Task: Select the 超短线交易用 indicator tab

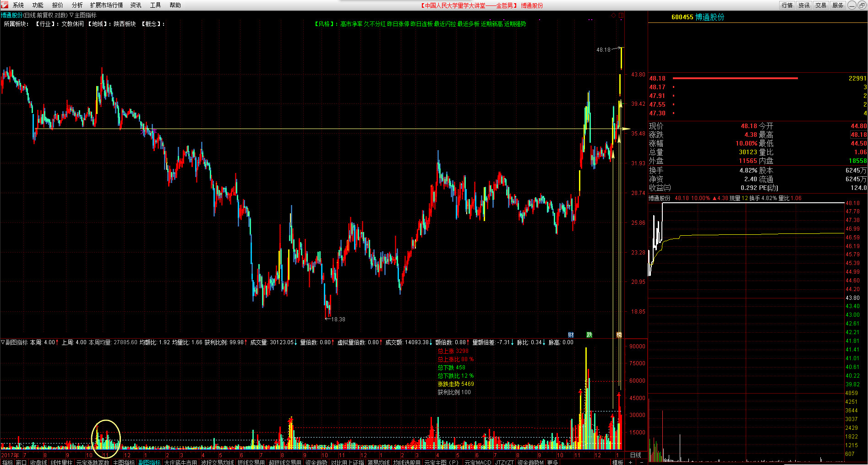Action: point(285,462)
